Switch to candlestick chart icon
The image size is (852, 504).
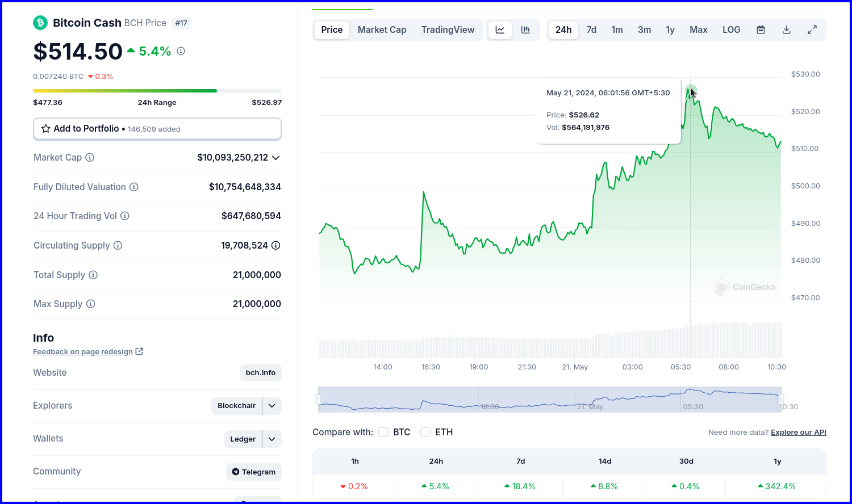pos(526,30)
